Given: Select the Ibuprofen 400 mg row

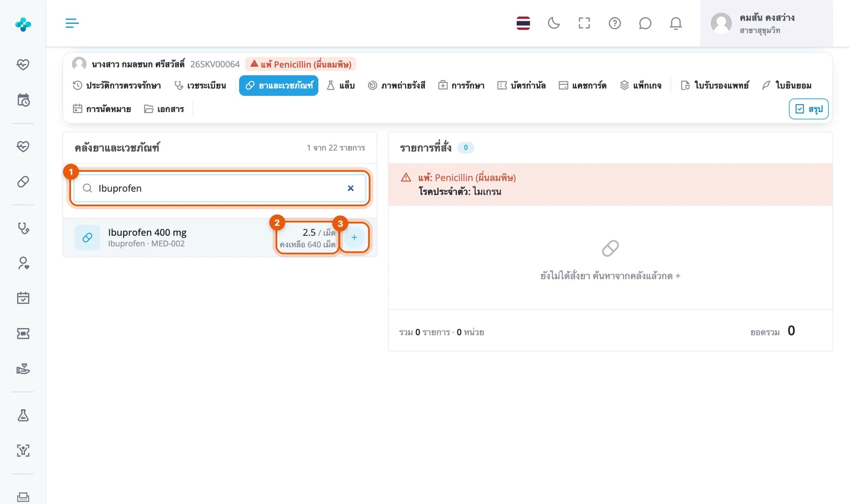Looking at the screenshot, I should 220,238.
